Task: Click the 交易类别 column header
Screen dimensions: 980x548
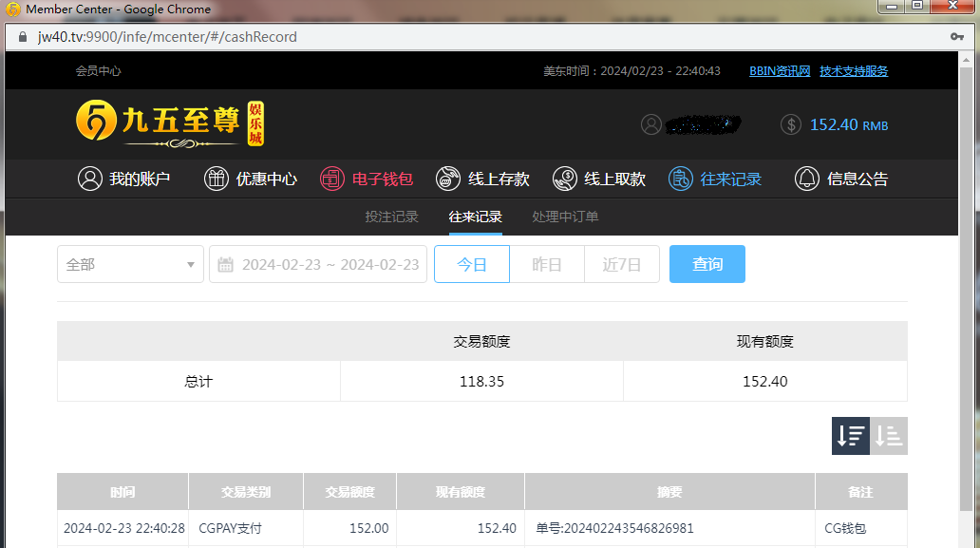Action: (x=246, y=492)
